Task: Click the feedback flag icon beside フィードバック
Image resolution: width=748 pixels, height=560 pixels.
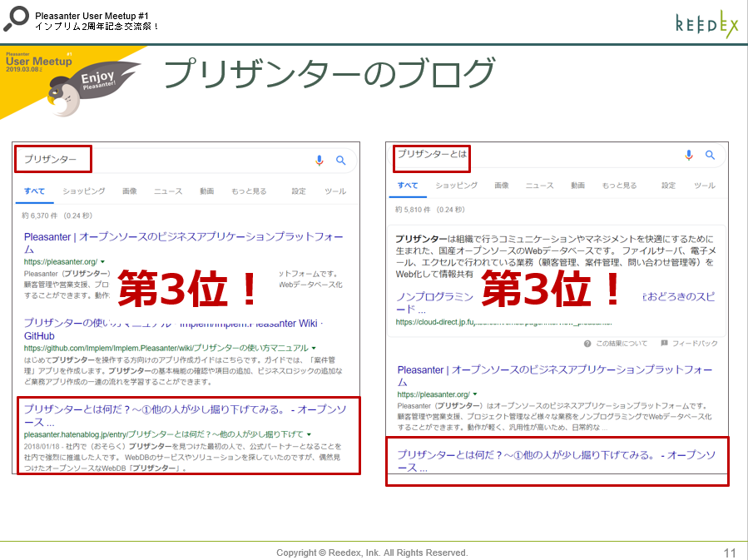Action: 664,343
